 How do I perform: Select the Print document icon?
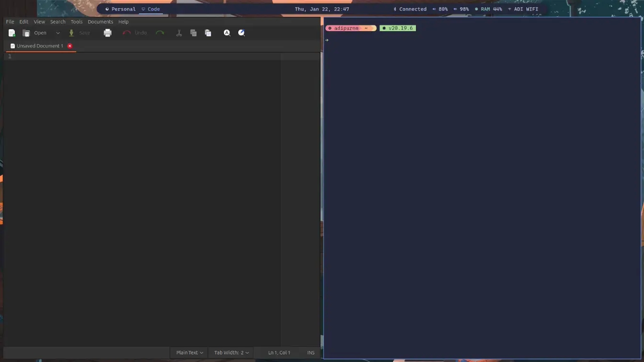click(x=107, y=33)
